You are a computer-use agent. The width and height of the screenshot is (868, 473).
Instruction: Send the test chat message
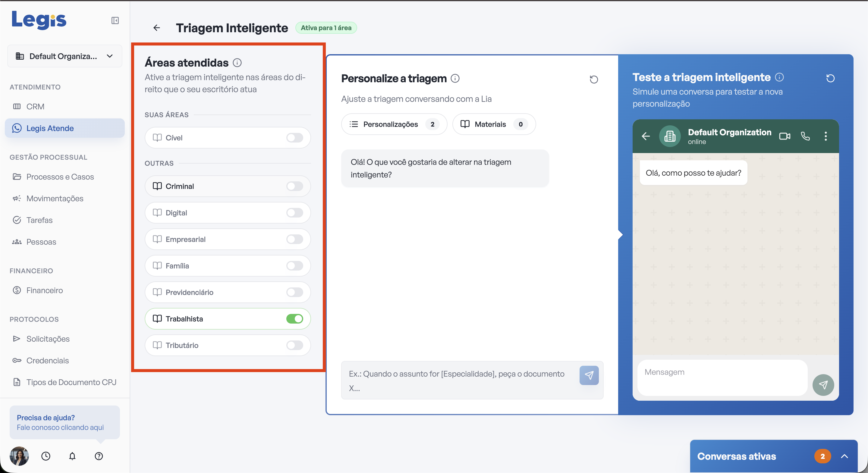coord(823,385)
